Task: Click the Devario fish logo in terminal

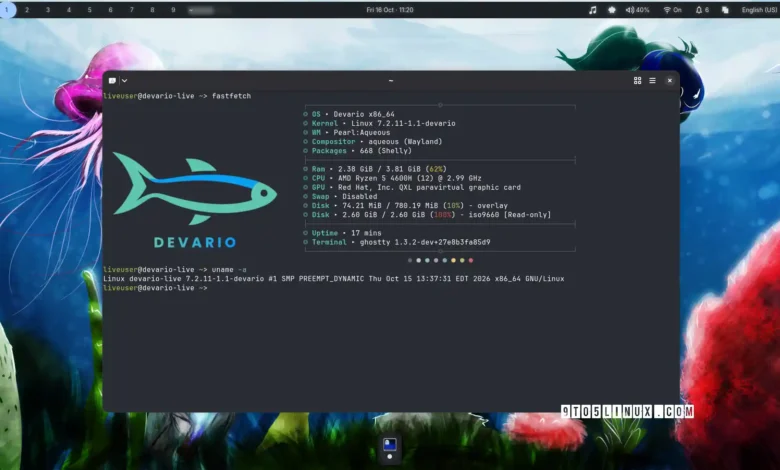Action: click(x=195, y=188)
